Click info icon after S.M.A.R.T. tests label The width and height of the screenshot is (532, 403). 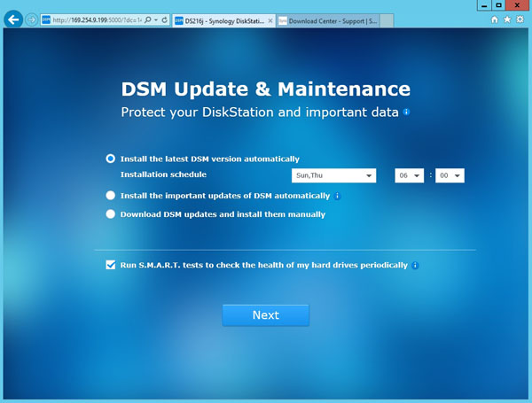point(415,266)
